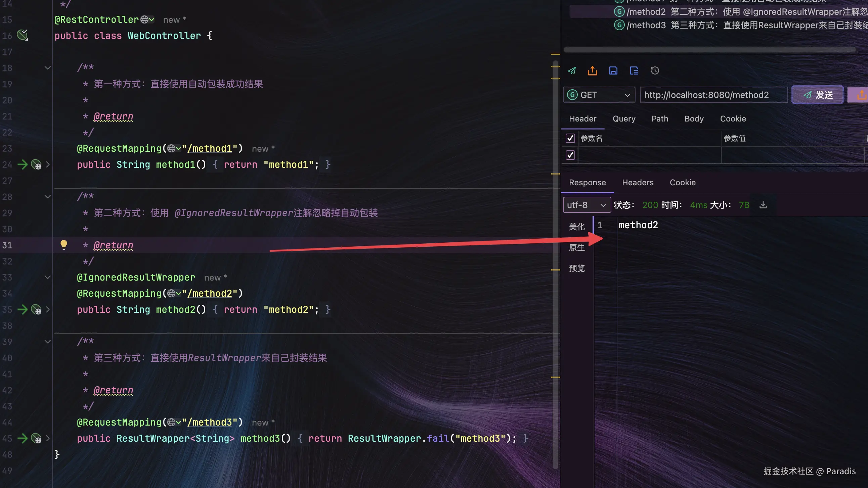This screenshot has width=868, height=488.
Task: Click the download response icon
Action: [763, 205]
